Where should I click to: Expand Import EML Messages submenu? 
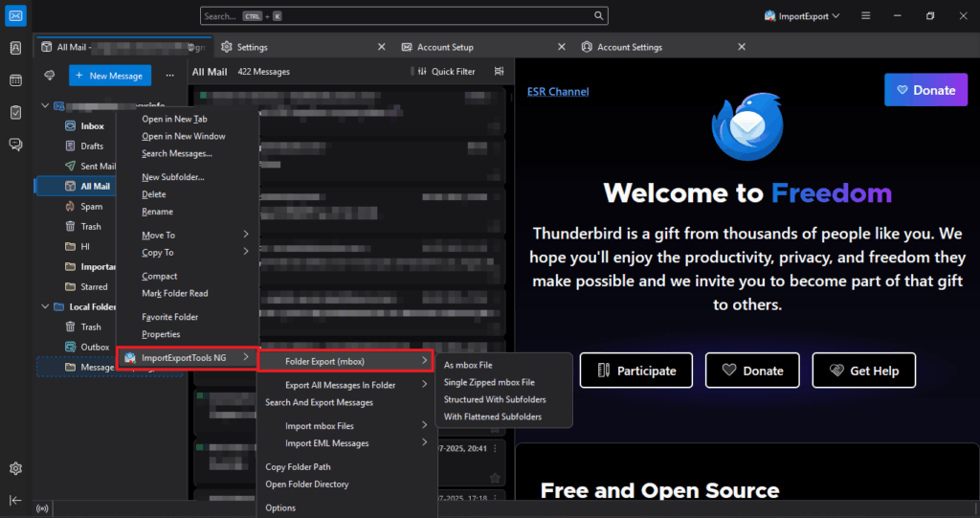click(x=345, y=443)
